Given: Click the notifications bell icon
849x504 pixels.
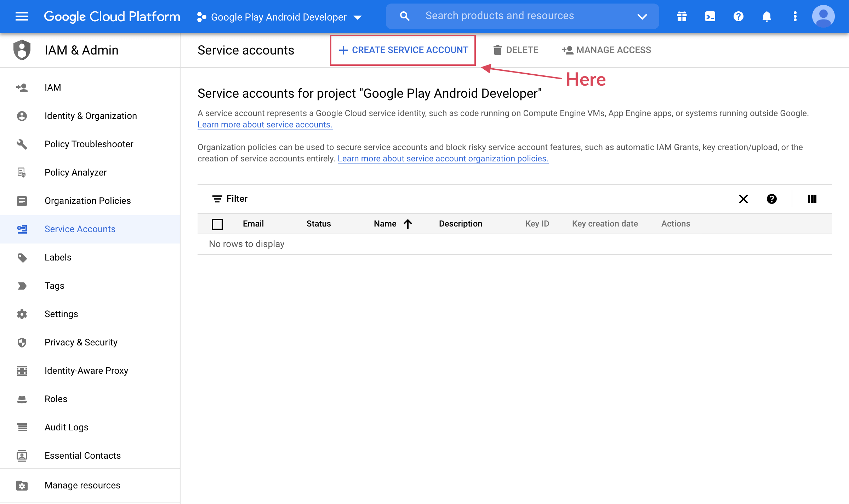Looking at the screenshot, I should pyautogui.click(x=767, y=16).
